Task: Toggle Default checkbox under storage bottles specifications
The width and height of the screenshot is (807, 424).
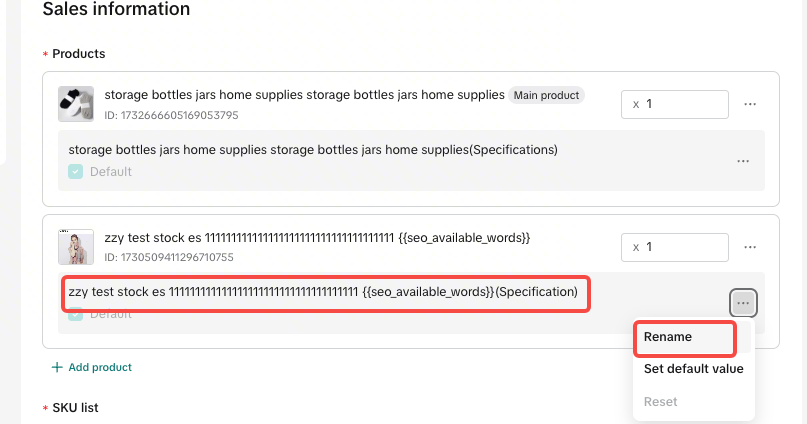Action: tap(76, 171)
